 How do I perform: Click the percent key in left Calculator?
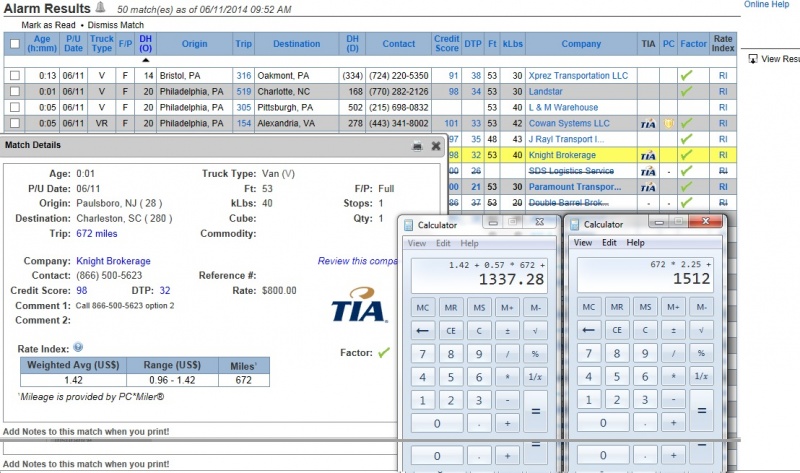tap(535, 354)
